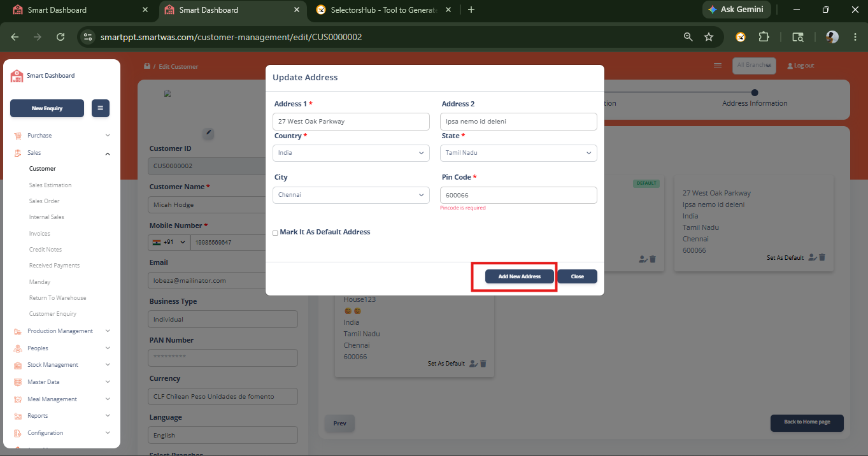Collapse the Sales menu chevron
The height and width of the screenshot is (456, 868).
[108, 153]
